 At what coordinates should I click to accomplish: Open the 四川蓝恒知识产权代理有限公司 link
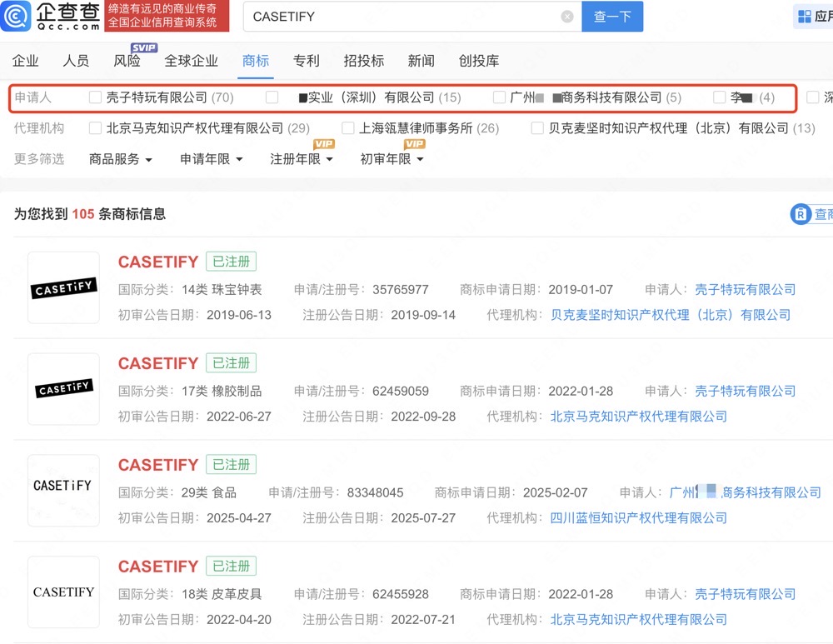tap(638, 518)
